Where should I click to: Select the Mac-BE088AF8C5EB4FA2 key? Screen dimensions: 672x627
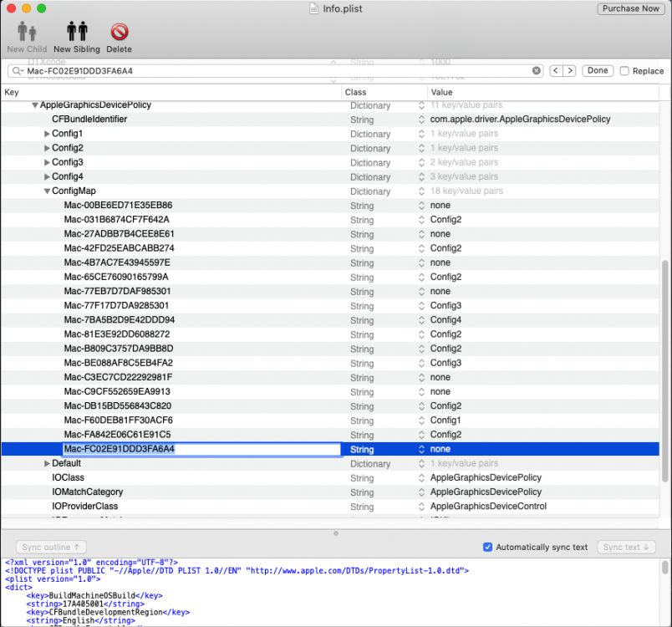click(x=119, y=363)
